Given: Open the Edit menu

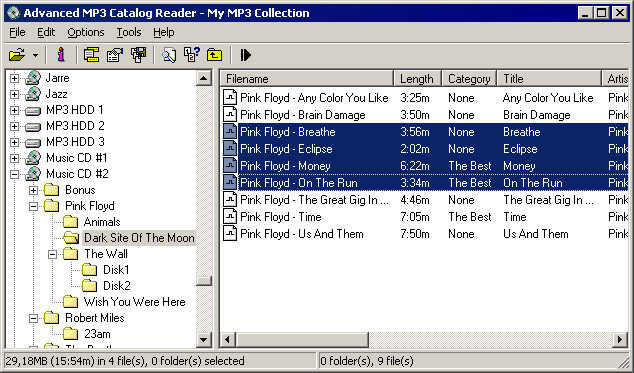Looking at the screenshot, I should [x=46, y=32].
